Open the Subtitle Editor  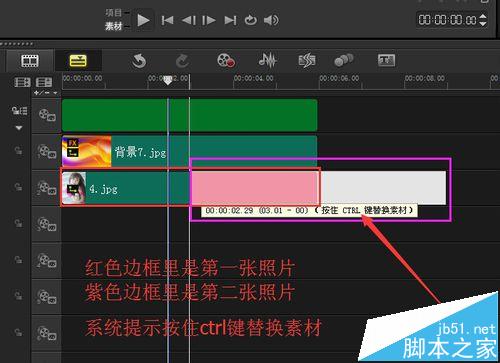(x=386, y=60)
